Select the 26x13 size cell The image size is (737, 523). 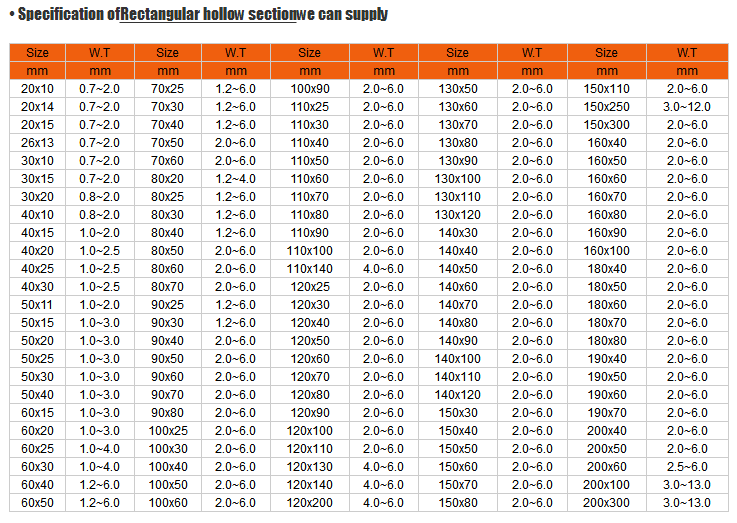38,143
